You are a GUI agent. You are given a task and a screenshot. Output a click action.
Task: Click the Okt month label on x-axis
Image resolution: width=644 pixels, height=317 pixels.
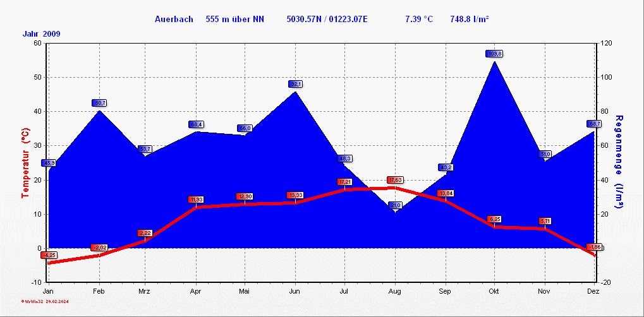coord(494,291)
